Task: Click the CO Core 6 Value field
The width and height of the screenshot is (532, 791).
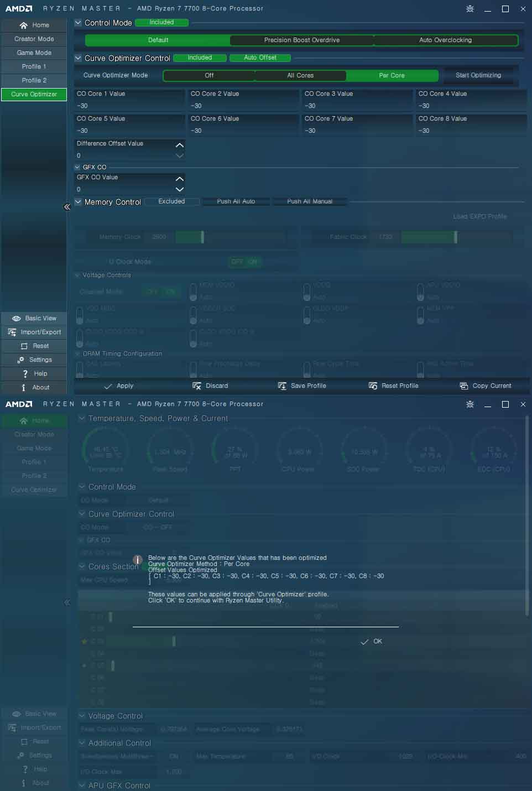Action: click(x=243, y=125)
